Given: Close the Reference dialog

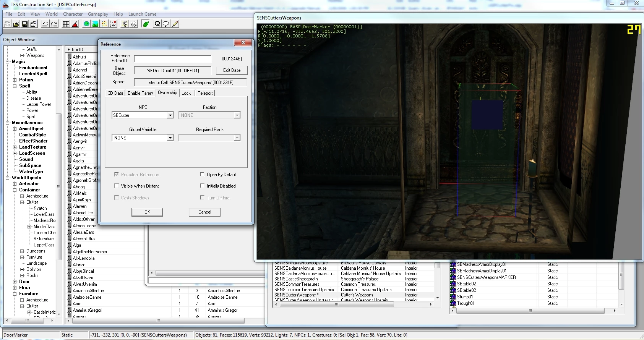Looking at the screenshot, I should pyautogui.click(x=243, y=43).
